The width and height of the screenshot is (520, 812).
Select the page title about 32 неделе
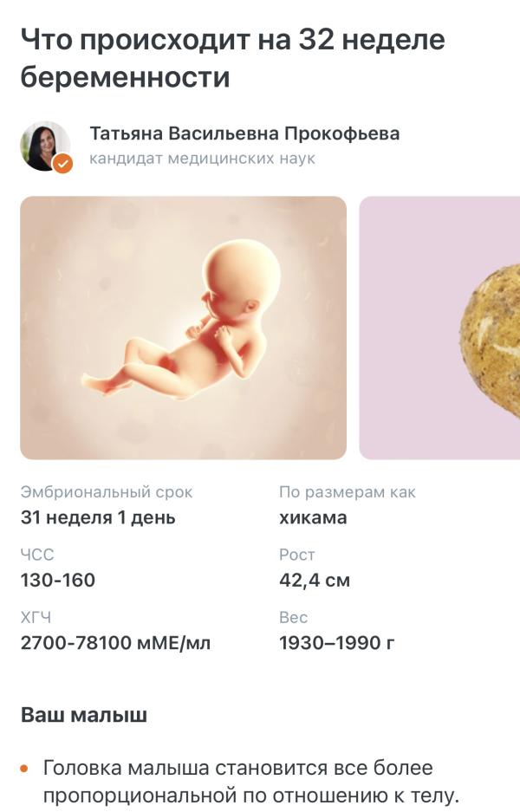click(x=232, y=58)
